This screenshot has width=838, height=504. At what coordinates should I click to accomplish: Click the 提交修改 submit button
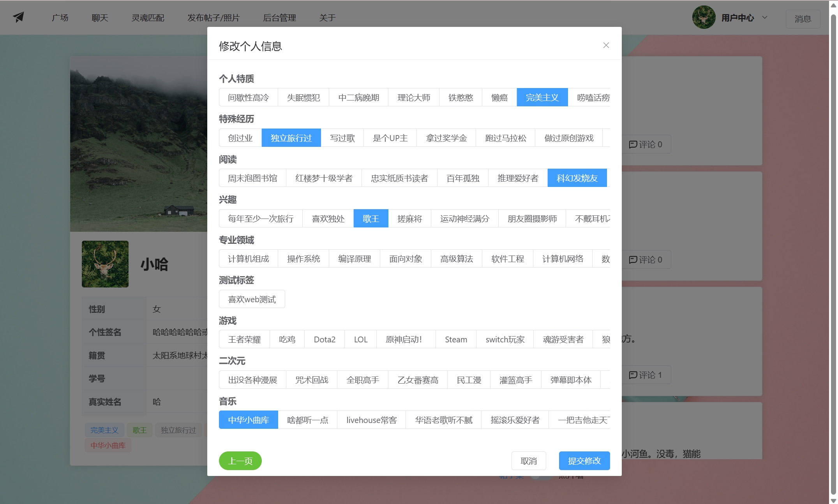click(x=584, y=461)
